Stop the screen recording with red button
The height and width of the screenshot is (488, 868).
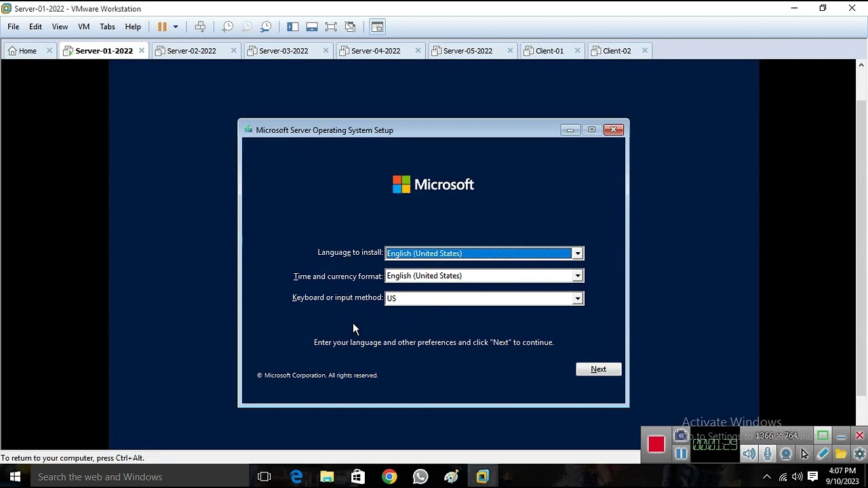[656, 445]
